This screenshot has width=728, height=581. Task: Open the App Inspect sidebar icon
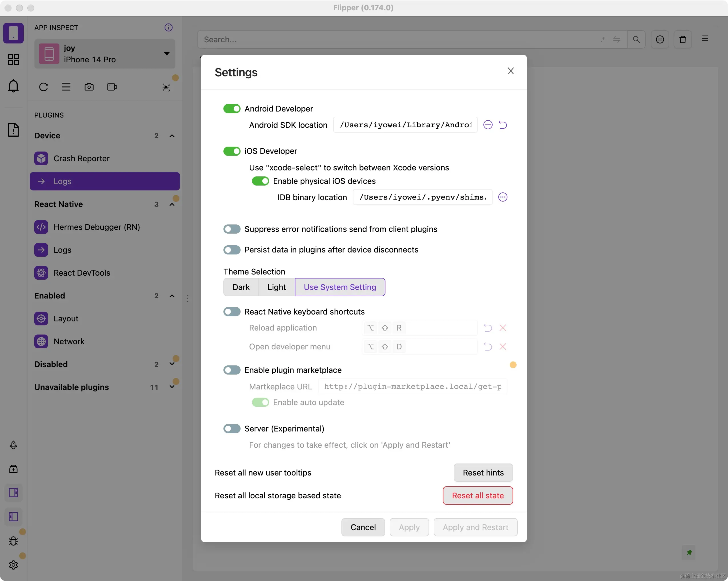click(x=13, y=33)
